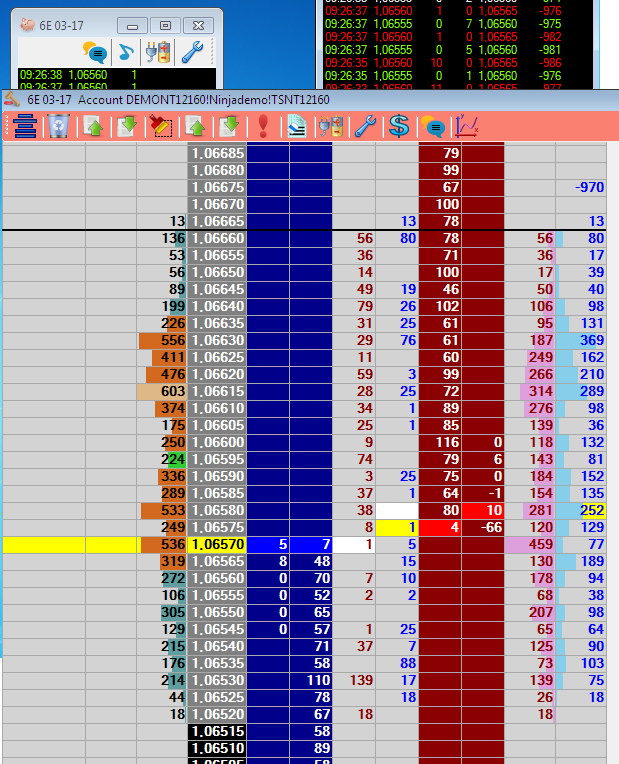Click the first green down-arrow page icon
Screen dimensions: 619x764
[127, 127]
